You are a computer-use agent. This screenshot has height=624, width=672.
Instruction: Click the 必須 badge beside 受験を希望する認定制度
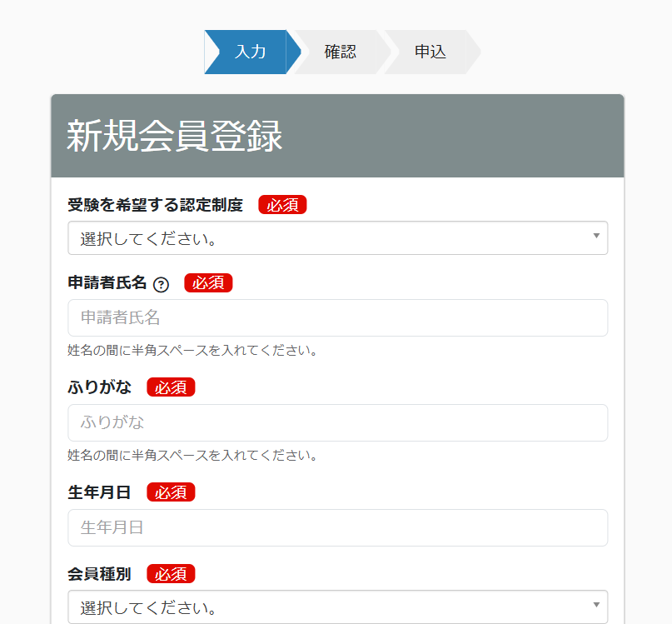(282, 205)
